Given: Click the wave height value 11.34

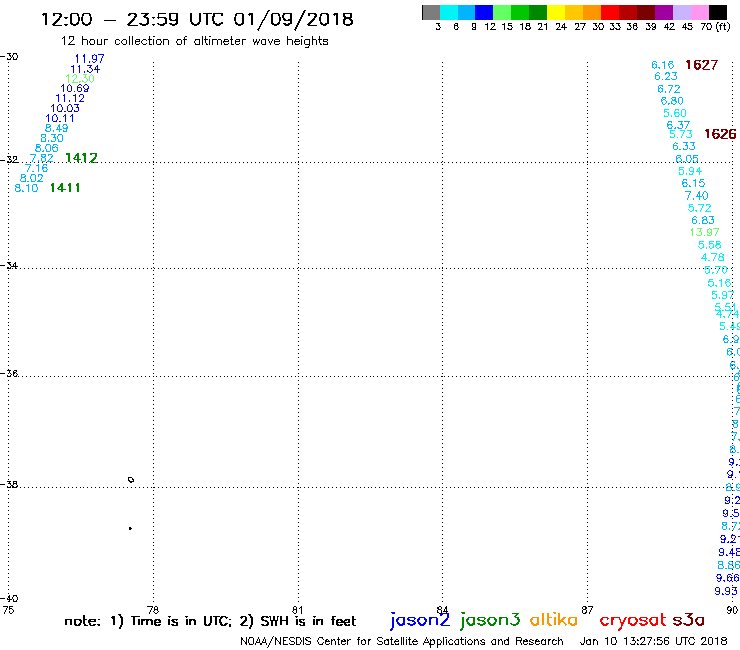Looking at the screenshot, I should [85, 69].
